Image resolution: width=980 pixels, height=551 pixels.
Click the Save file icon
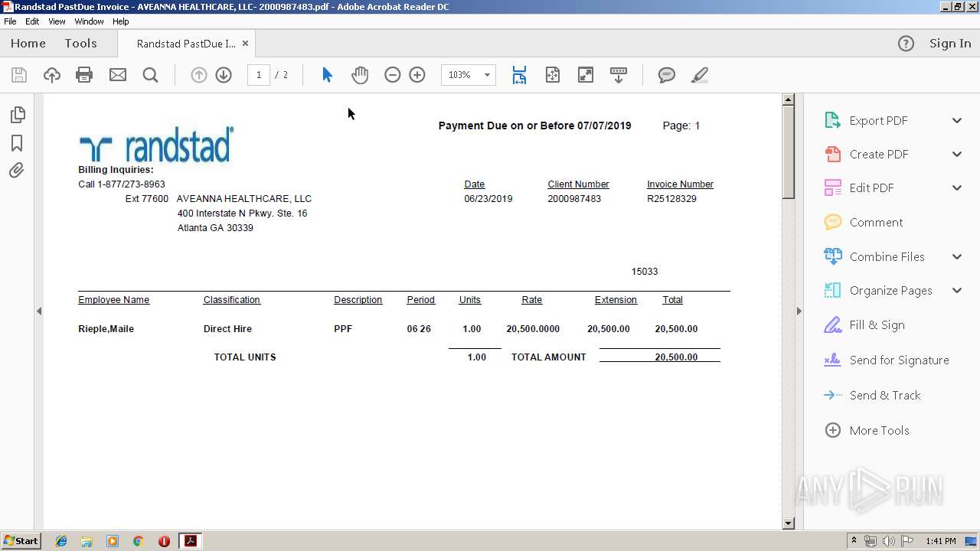pyautogui.click(x=19, y=75)
